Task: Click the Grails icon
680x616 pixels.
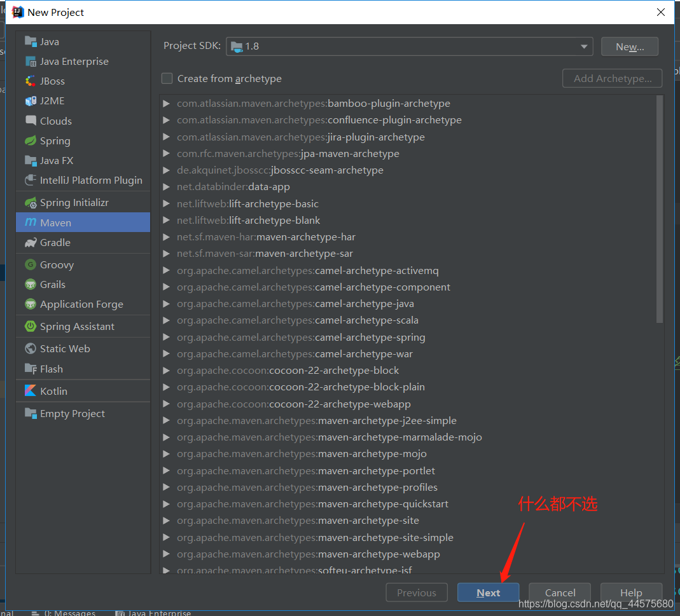Action: (x=31, y=284)
